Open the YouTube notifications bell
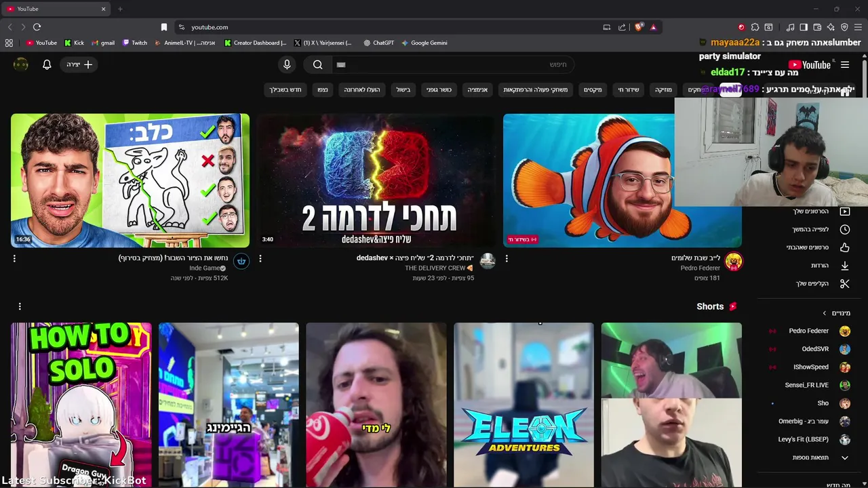 (x=47, y=64)
